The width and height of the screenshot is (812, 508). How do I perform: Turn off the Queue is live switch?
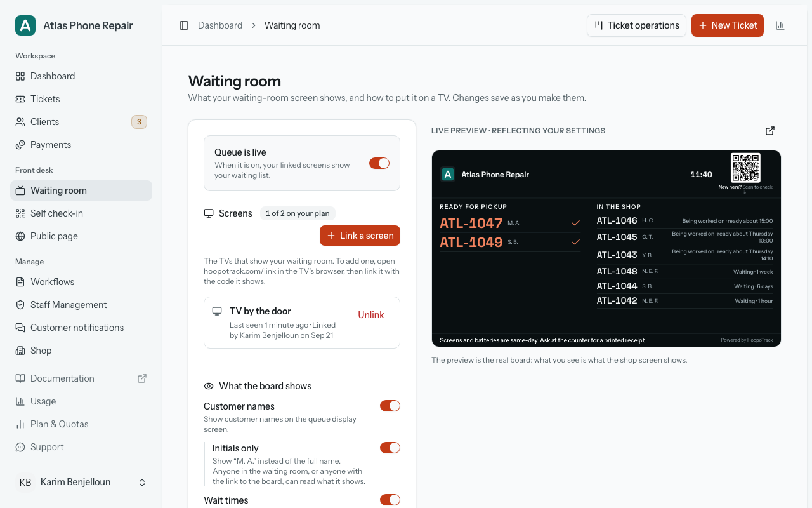point(379,163)
